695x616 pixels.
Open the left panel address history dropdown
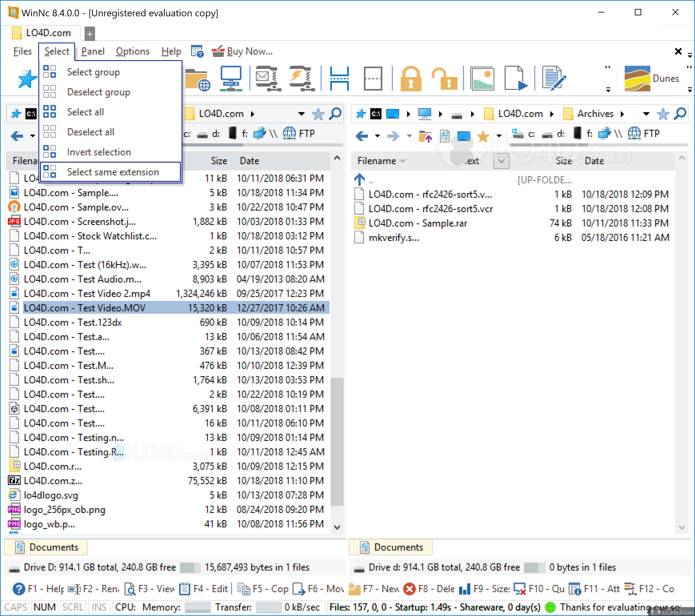[x=301, y=114]
